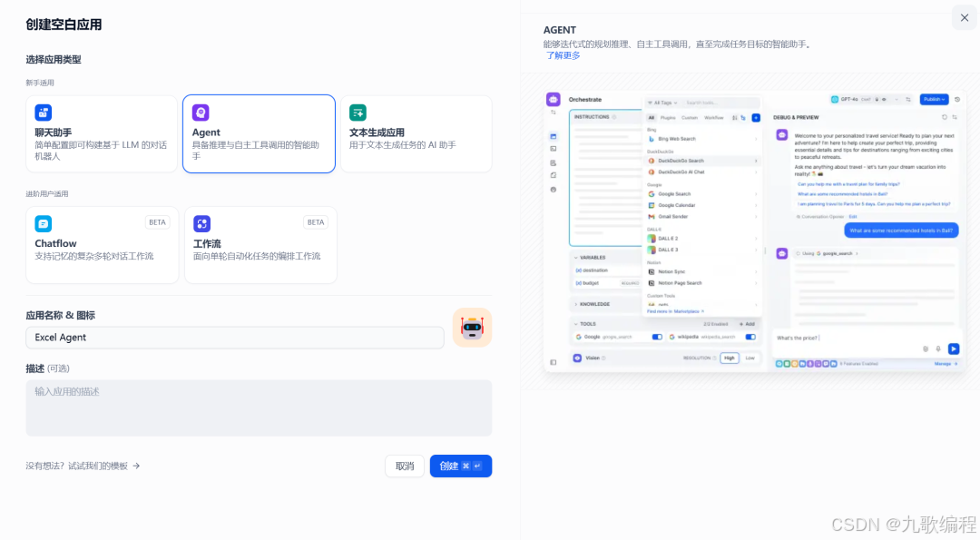
Task: Click the 支持记忆的复杂多轮对话工作流 description text
Action: coord(93,256)
